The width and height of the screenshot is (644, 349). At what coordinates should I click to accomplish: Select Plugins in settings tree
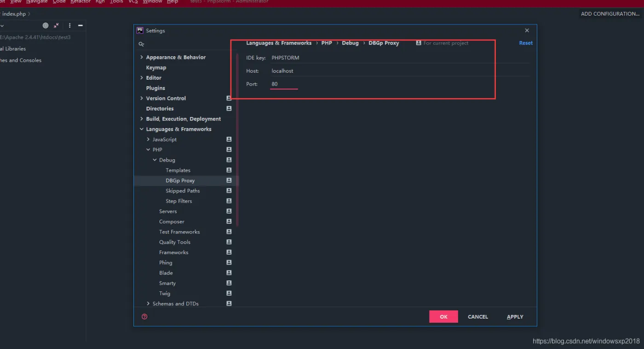(x=155, y=88)
